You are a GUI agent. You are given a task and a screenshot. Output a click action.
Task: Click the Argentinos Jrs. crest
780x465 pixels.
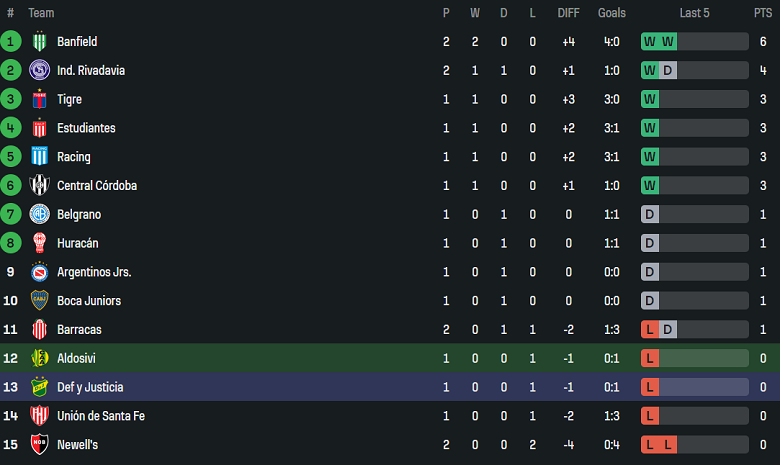click(x=40, y=272)
